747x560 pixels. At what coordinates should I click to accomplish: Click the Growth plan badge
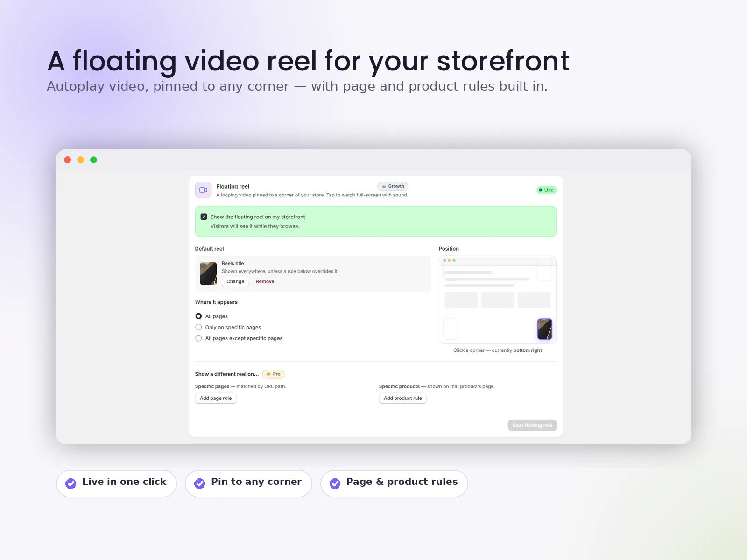[393, 186]
